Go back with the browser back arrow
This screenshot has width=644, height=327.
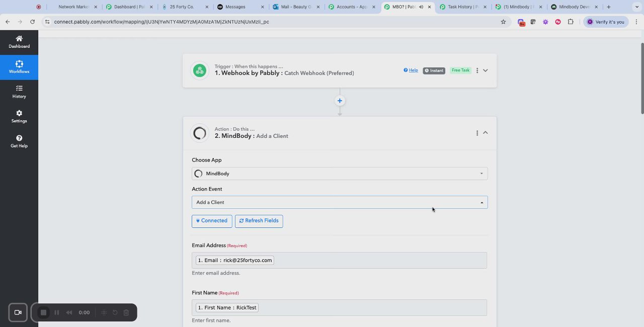8,22
